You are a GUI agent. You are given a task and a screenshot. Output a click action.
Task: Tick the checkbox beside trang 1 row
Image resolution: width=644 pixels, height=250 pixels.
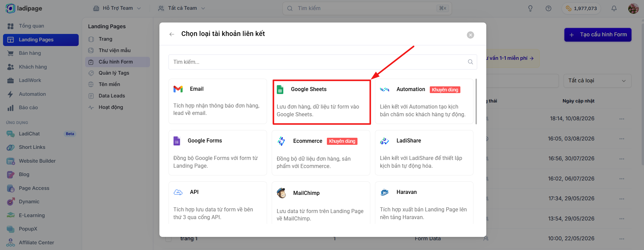click(x=168, y=239)
